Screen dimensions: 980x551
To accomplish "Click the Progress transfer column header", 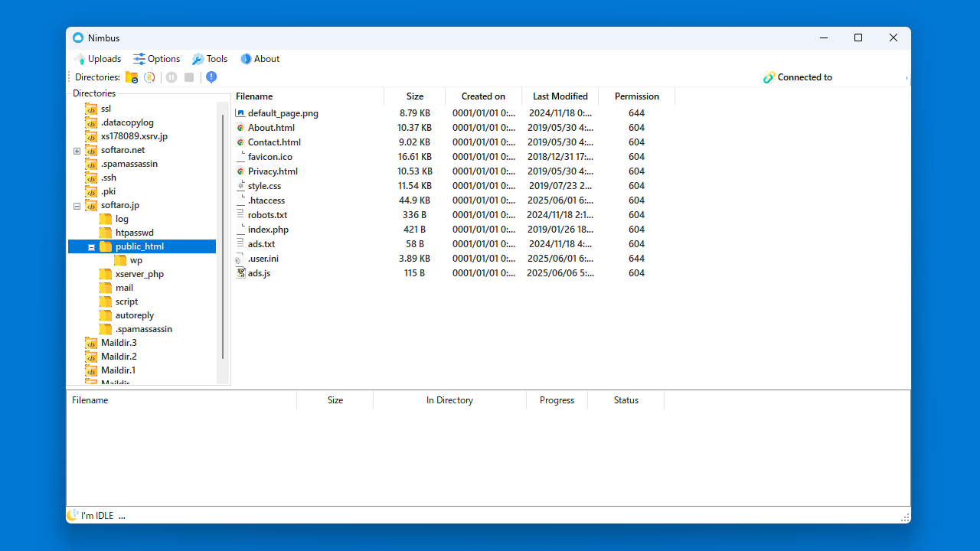I will tap(557, 400).
